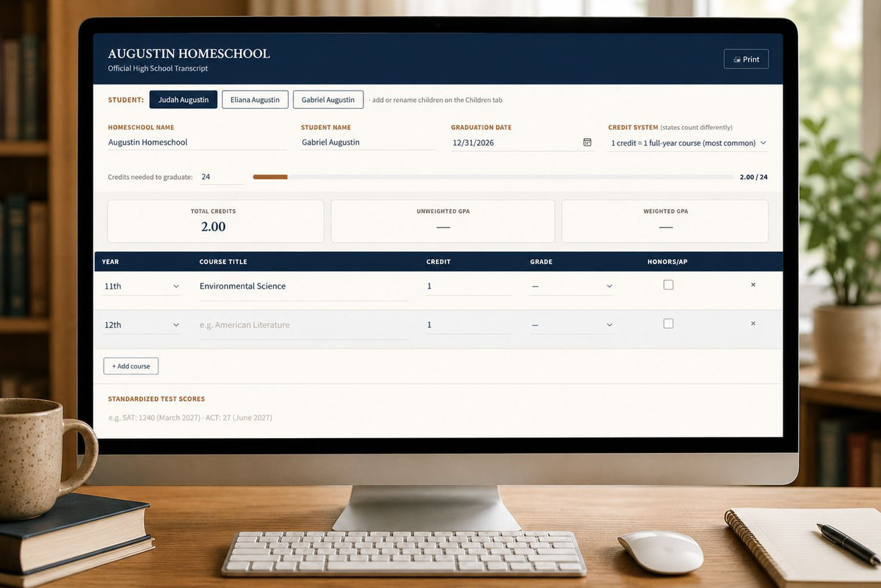The width and height of the screenshot is (881, 588).
Task: Click the Print button
Action: (746, 59)
